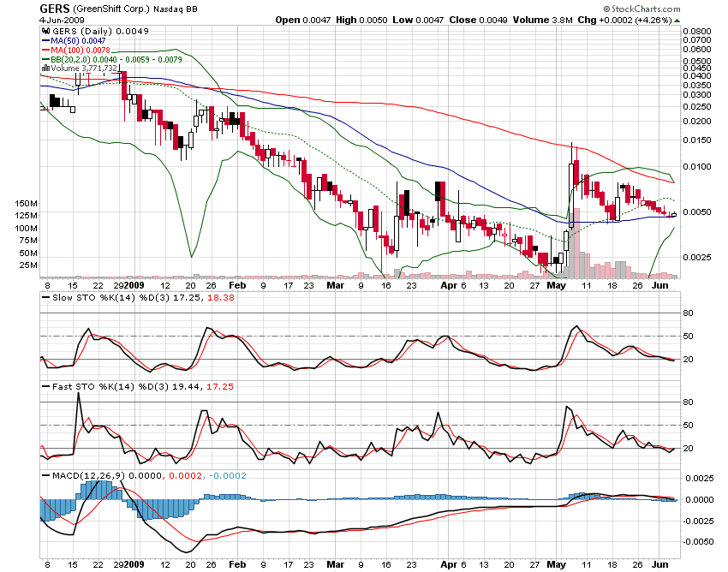Click "Jun" on the date axis below the price chart
728x572 pixels.
(x=660, y=285)
